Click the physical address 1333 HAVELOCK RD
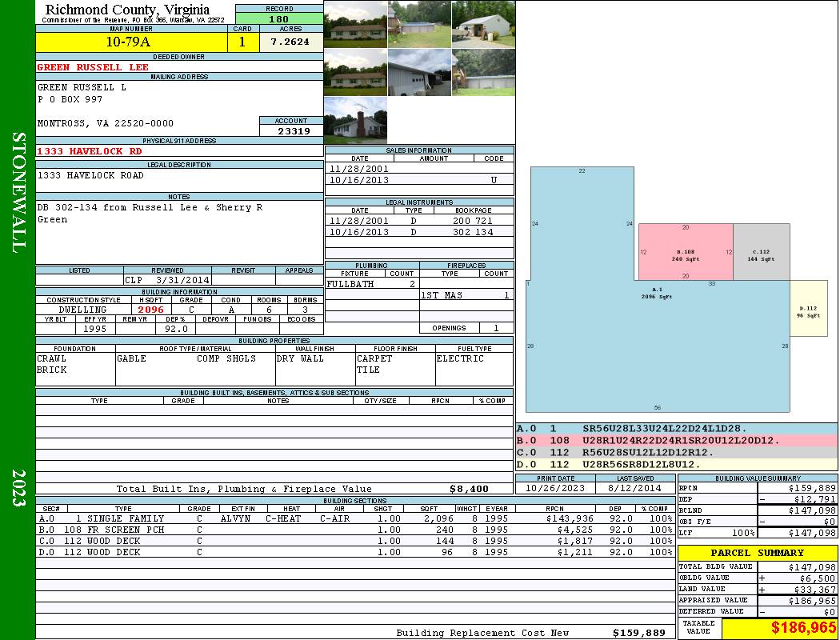The height and width of the screenshot is (640, 840). coord(90,150)
